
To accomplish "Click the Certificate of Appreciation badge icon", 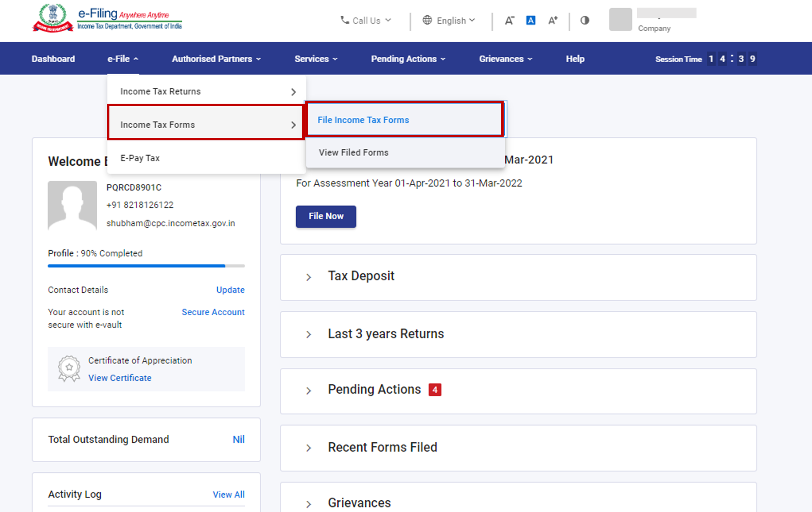I will [69, 369].
